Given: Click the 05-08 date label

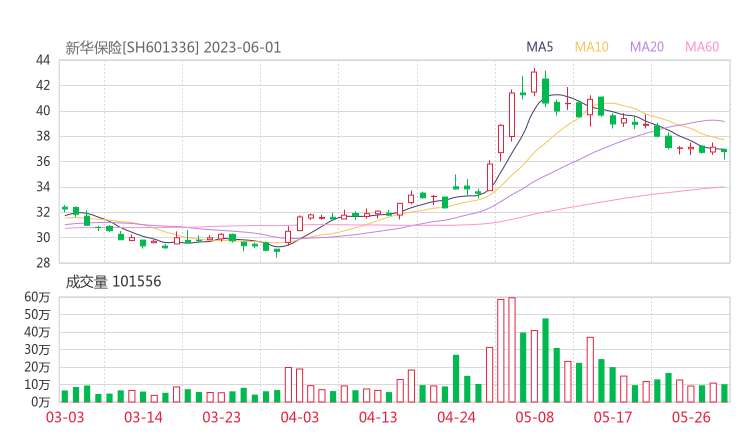Looking at the screenshot, I should (x=535, y=417).
